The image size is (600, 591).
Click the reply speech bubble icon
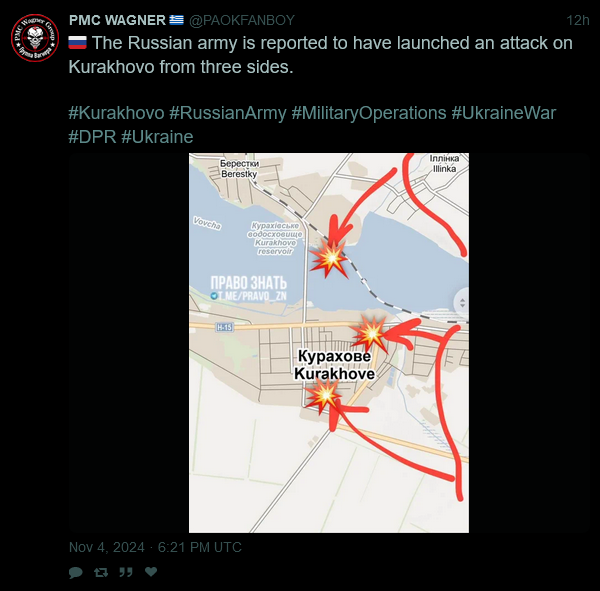click(x=76, y=573)
